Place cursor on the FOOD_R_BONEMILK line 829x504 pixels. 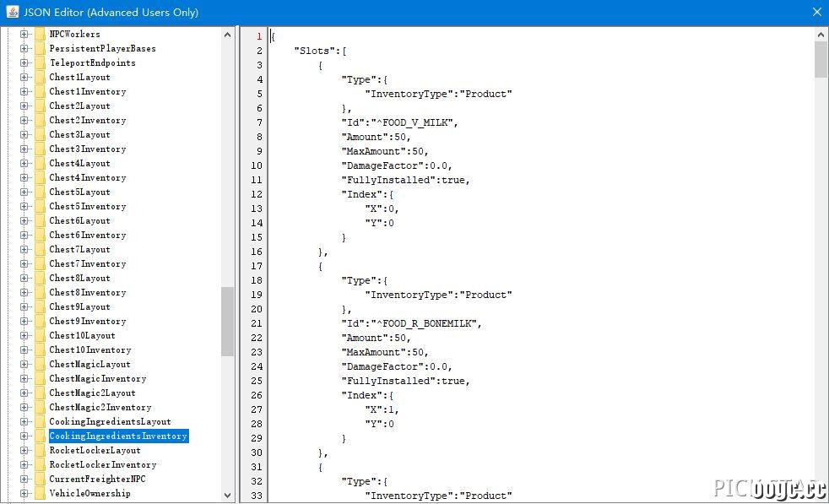click(411, 323)
